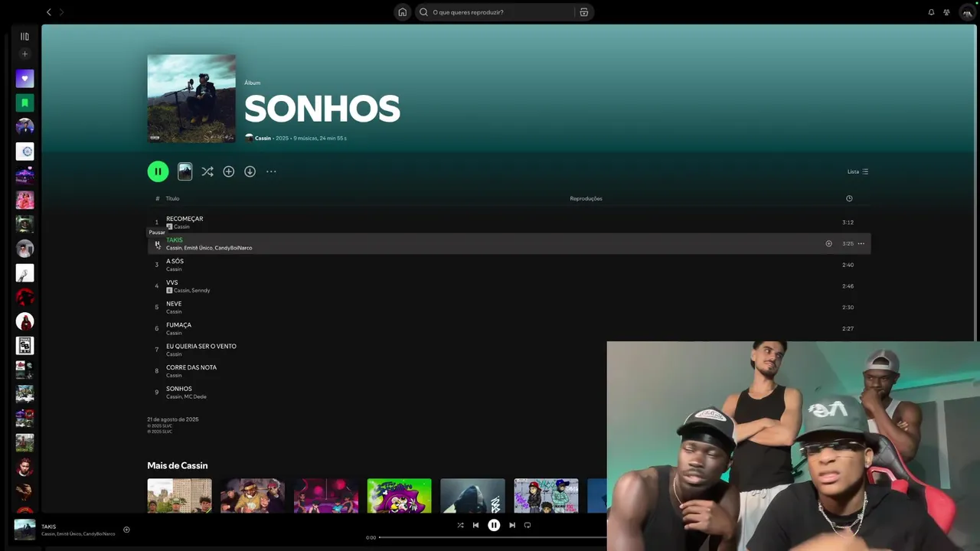Image resolution: width=980 pixels, height=551 pixels.
Task: Pause playback in the bottom player bar
Action: [x=494, y=525]
